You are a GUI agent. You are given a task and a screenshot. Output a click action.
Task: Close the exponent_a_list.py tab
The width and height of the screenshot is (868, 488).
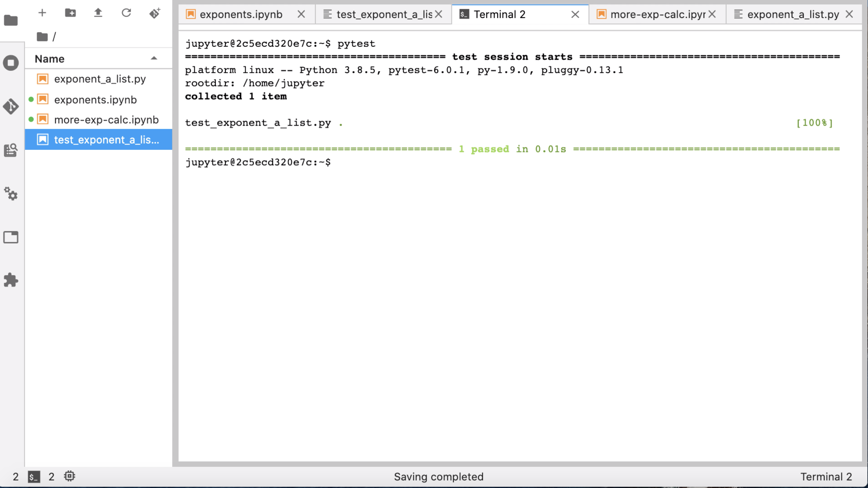tap(849, 14)
